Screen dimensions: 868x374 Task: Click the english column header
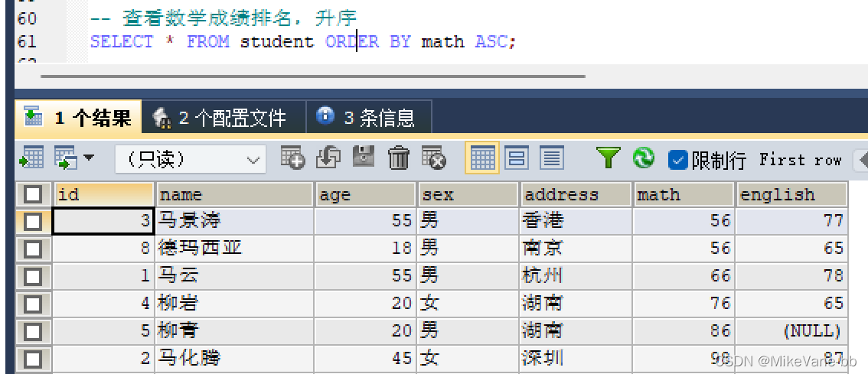click(x=792, y=194)
